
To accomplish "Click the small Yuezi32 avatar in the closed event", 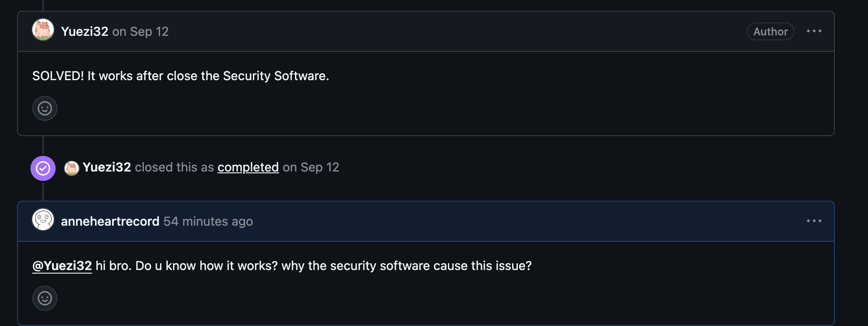I will (x=72, y=168).
